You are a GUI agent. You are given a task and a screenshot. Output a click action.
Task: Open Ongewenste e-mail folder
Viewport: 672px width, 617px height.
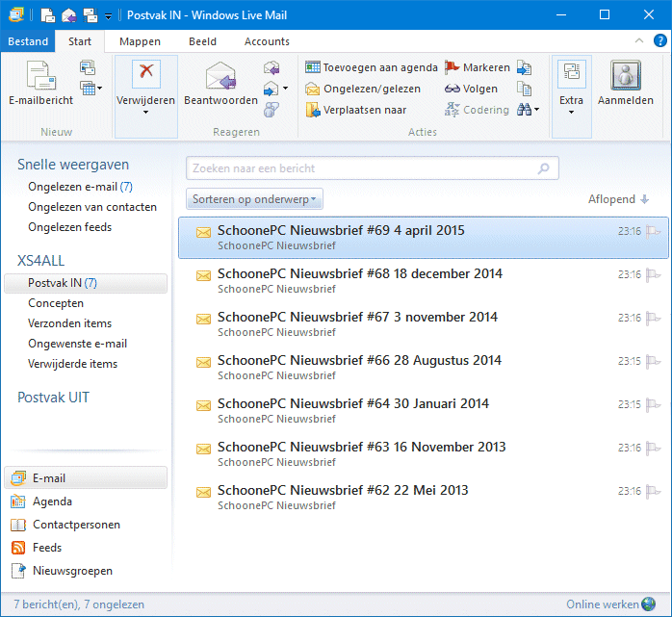point(78,344)
